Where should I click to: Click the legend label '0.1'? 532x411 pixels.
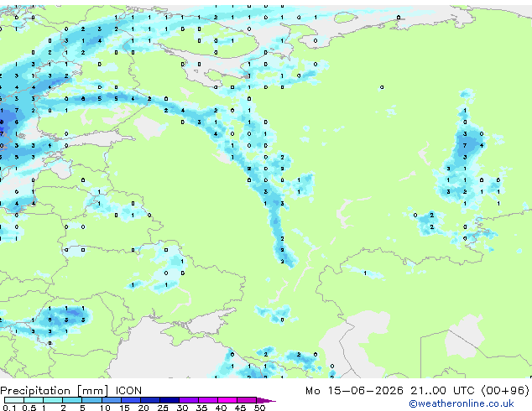click(10, 408)
